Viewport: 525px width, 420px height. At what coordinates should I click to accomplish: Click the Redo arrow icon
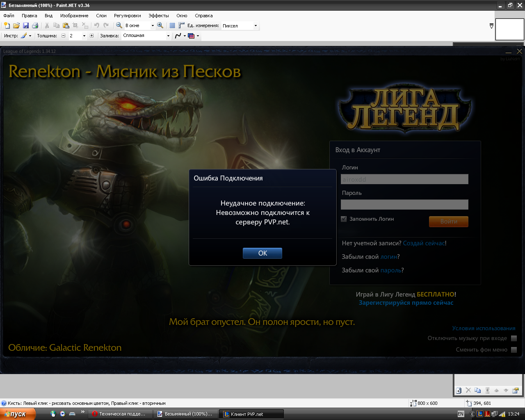coord(106,25)
